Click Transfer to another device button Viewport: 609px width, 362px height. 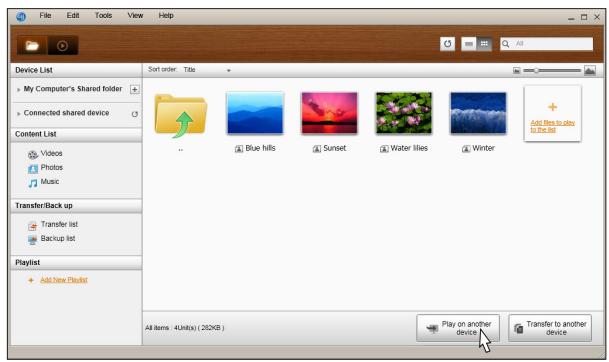tap(550, 328)
